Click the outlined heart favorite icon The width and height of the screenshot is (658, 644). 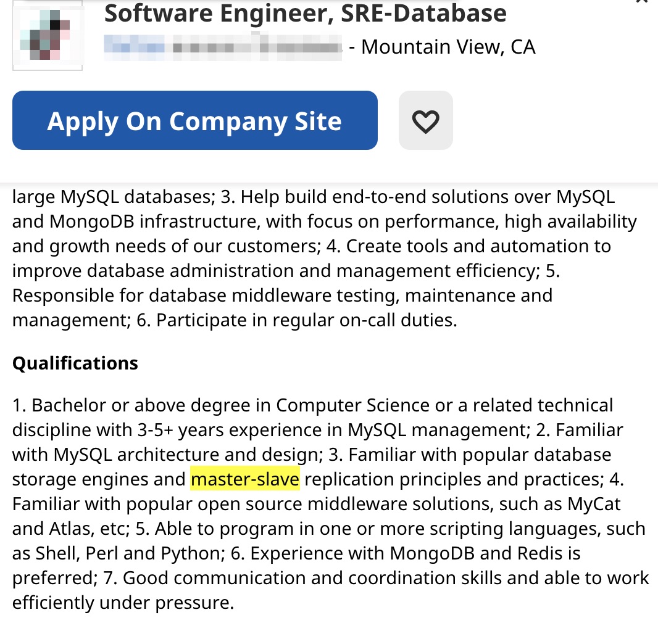[x=425, y=120]
